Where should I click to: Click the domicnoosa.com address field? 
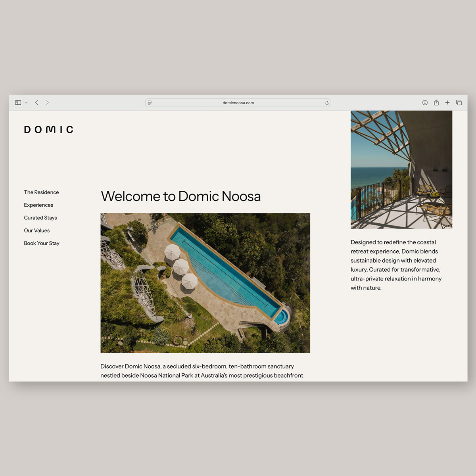[x=238, y=103]
